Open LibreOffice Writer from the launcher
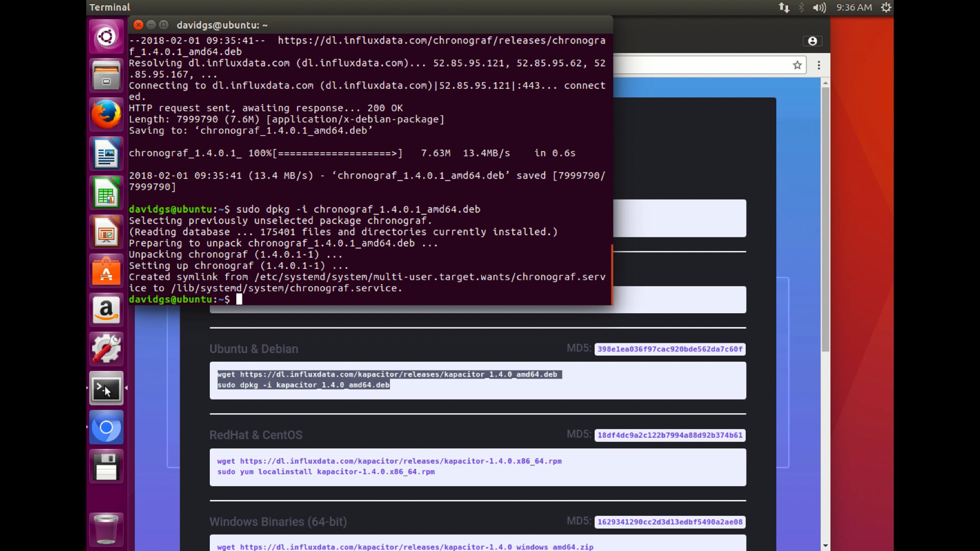Screen dimensions: 980x551 pos(106,153)
